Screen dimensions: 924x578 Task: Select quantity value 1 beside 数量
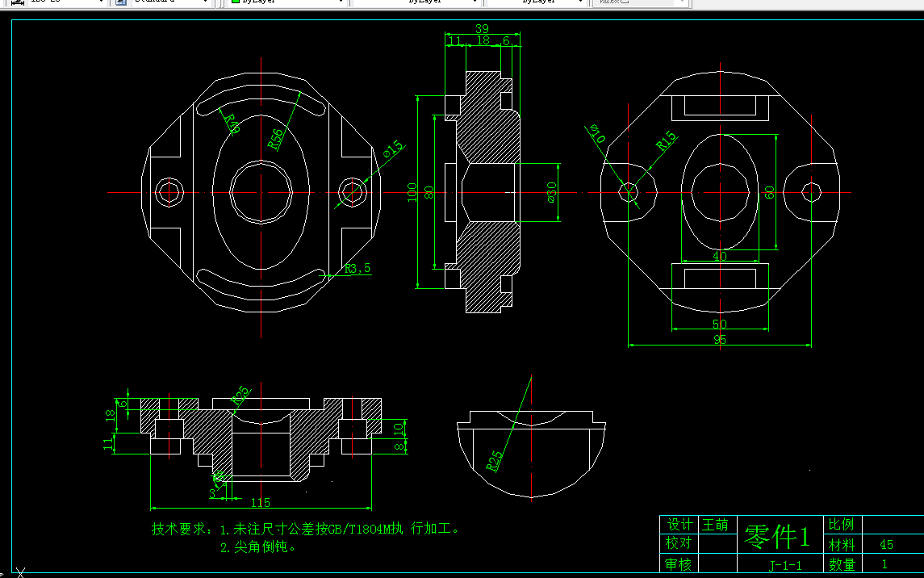tap(884, 564)
